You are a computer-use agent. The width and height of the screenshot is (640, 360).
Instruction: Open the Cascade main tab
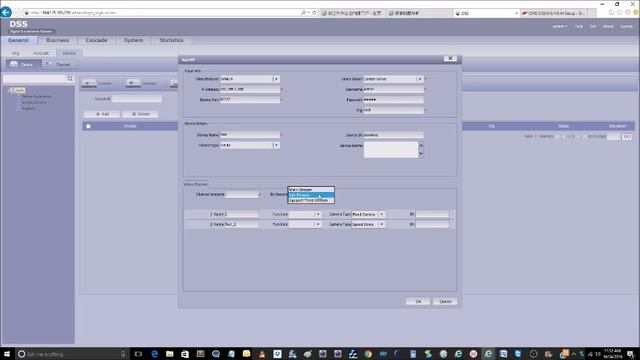click(x=96, y=40)
